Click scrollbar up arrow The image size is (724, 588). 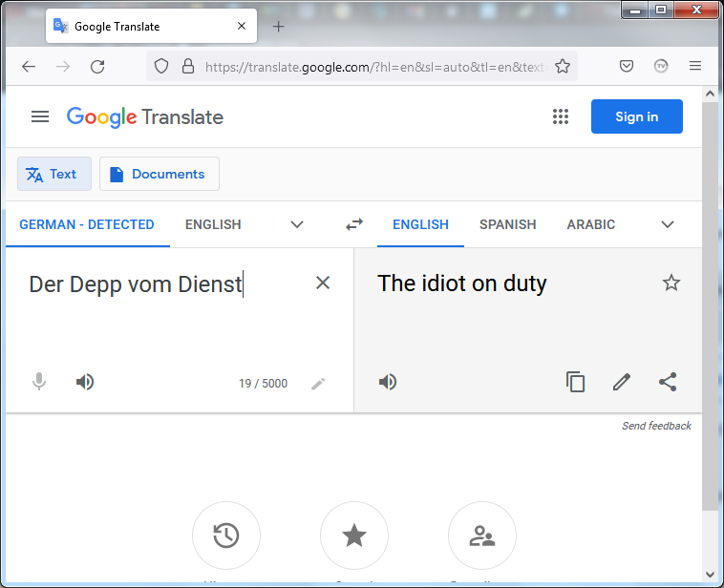pos(710,94)
